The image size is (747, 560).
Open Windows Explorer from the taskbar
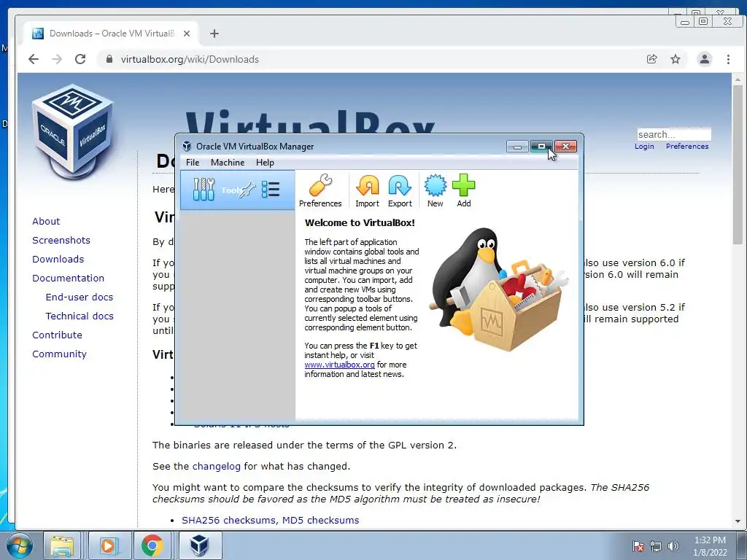63,545
